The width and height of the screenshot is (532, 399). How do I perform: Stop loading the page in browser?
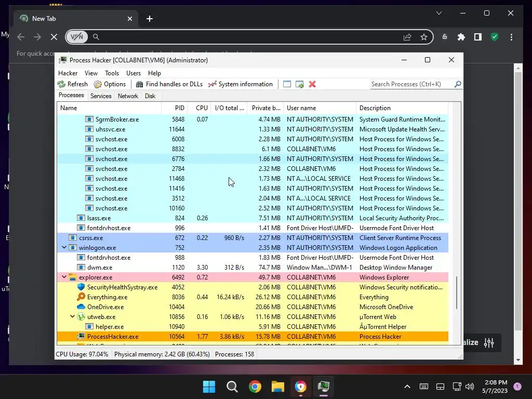point(54,37)
